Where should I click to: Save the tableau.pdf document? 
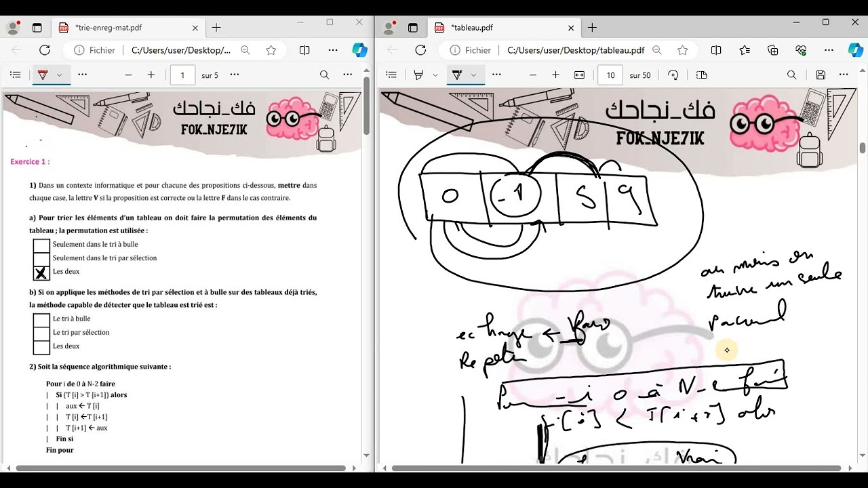click(x=821, y=75)
